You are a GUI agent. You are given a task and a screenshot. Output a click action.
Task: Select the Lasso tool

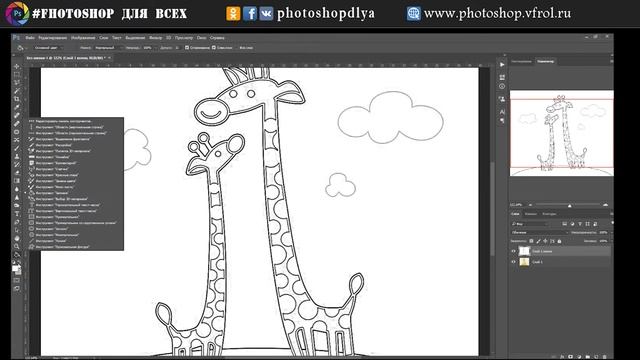[17, 83]
